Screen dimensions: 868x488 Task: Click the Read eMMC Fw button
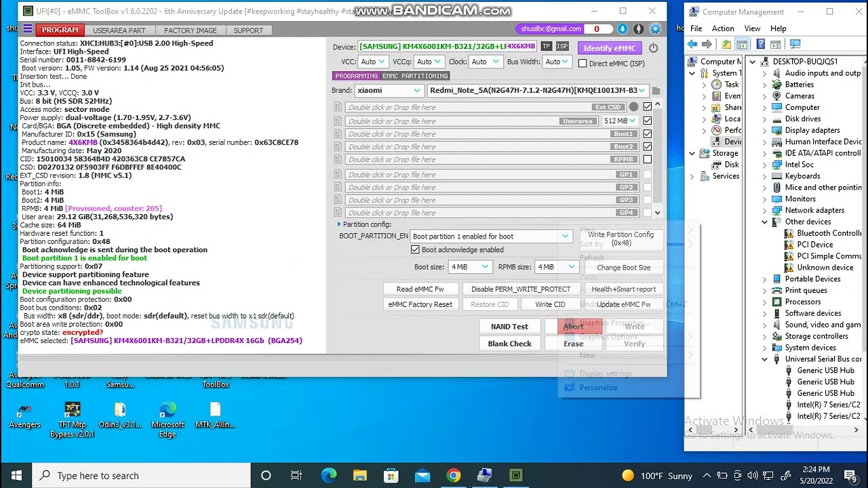coord(420,289)
